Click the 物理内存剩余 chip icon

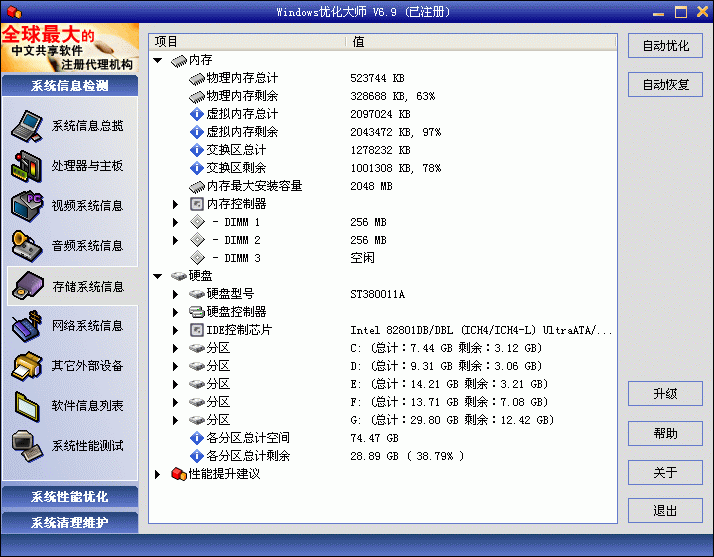(x=197, y=97)
